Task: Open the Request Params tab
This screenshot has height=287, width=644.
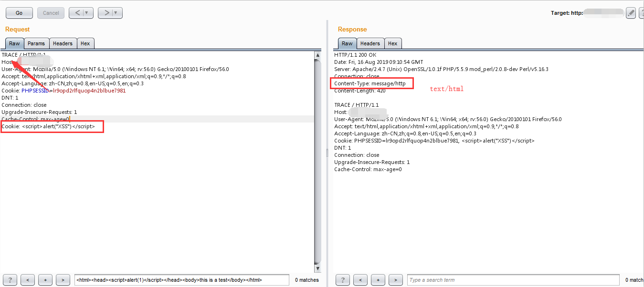Action: point(36,43)
